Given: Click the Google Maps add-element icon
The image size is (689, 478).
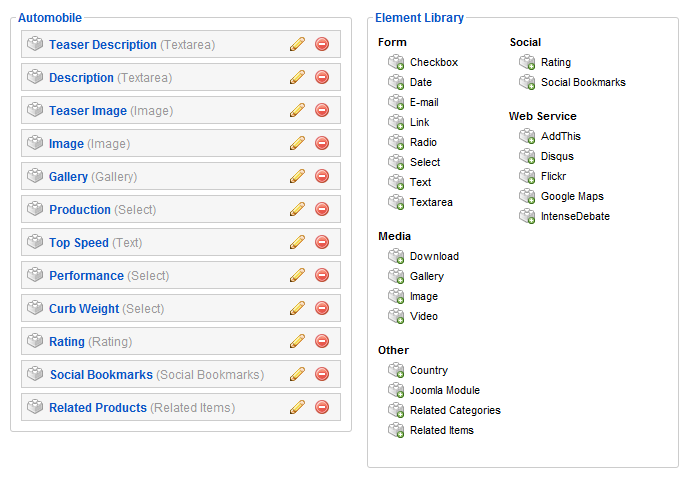Looking at the screenshot, I should click(527, 196).
